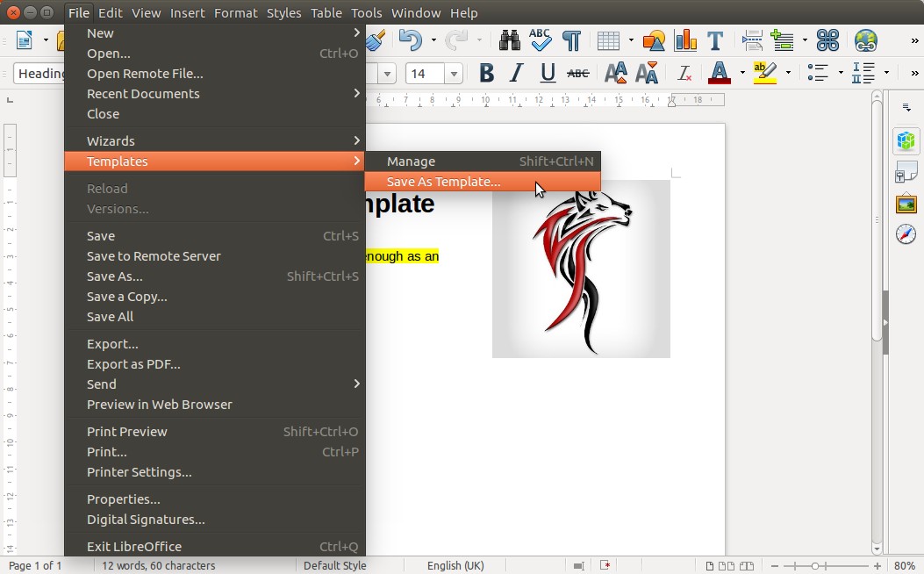Click the Clone Formatting paintbrush icon
The height and width of the screenshot is (574, 924).
coord(376,40)
